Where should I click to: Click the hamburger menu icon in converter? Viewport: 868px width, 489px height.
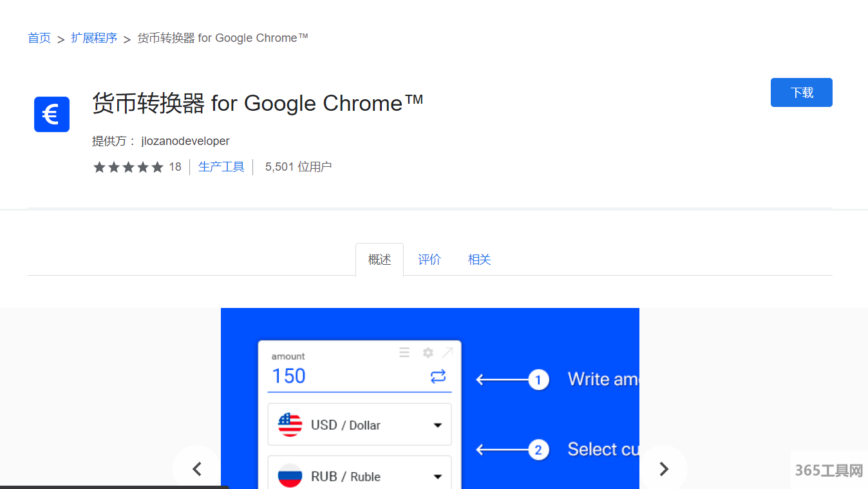click(x=404, y=352)
